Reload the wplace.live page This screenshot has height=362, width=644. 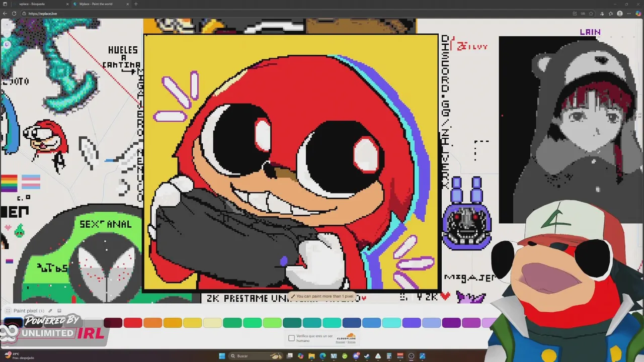click(x=14, y=14)
